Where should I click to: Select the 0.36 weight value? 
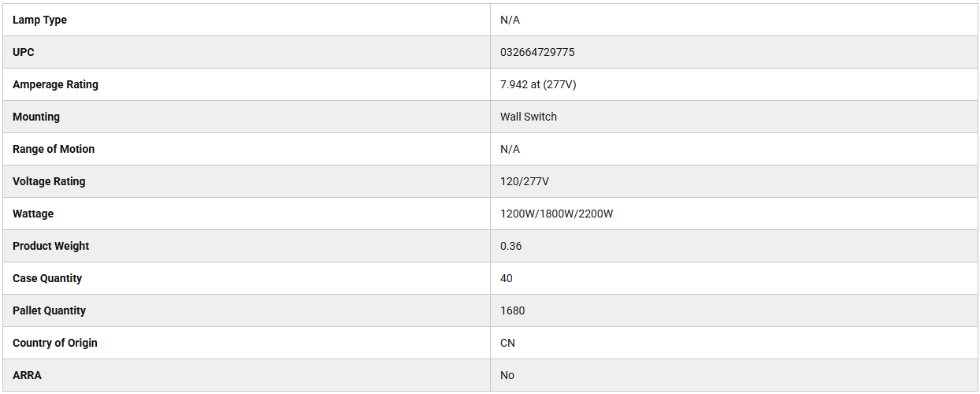pyautogui.click(x=511, y=246)
